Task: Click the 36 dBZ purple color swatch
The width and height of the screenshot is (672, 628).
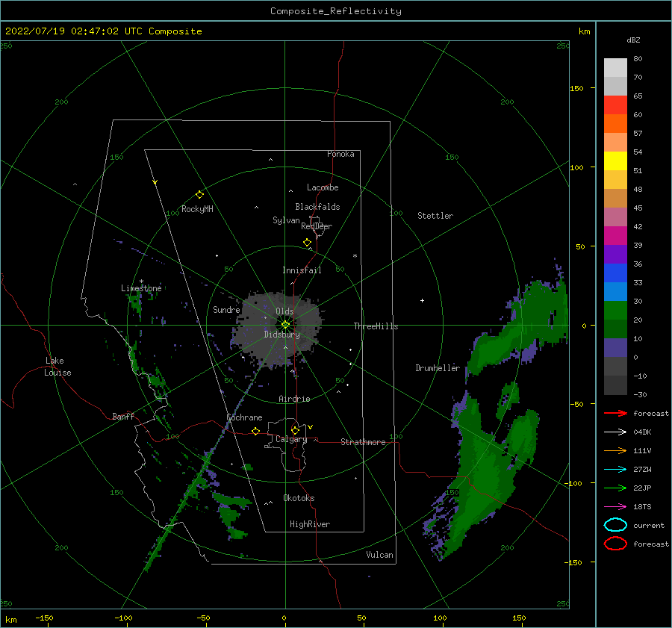Action: [x=615, y=254]
